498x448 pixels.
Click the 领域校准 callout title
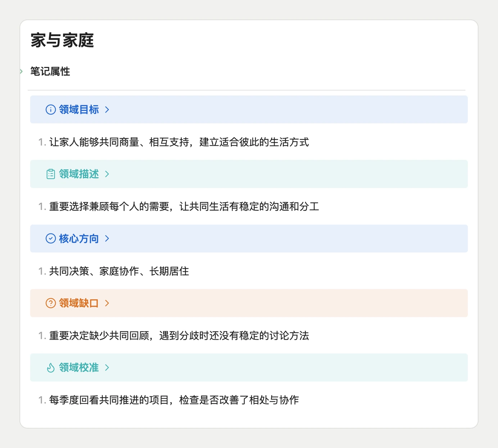[x=79, y=367]
